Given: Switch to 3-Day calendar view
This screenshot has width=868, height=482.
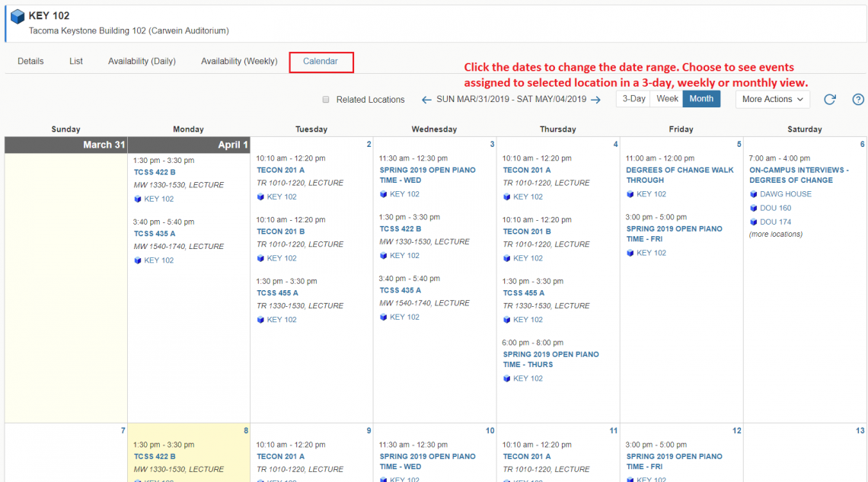Looking at the screenshot, I should (x=633, y=99).
